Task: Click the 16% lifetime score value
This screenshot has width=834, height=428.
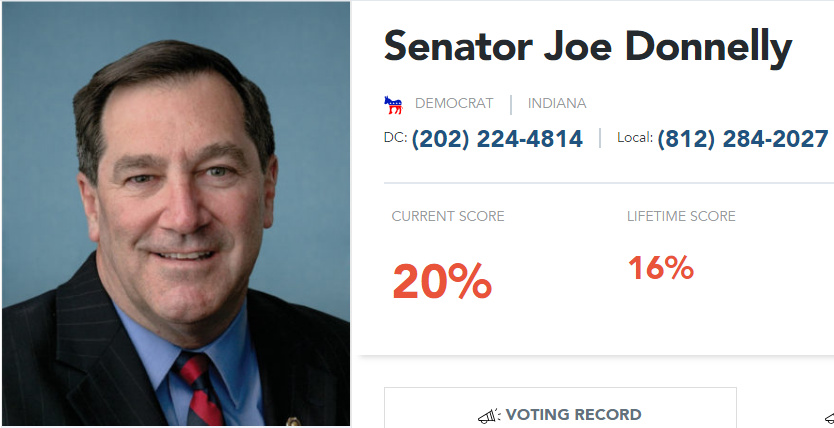Action: coord(661,268)
